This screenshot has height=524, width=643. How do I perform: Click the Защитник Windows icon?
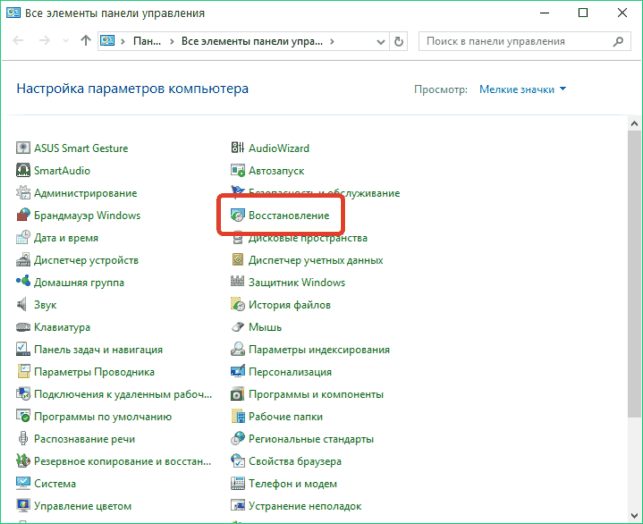point(237,282)
